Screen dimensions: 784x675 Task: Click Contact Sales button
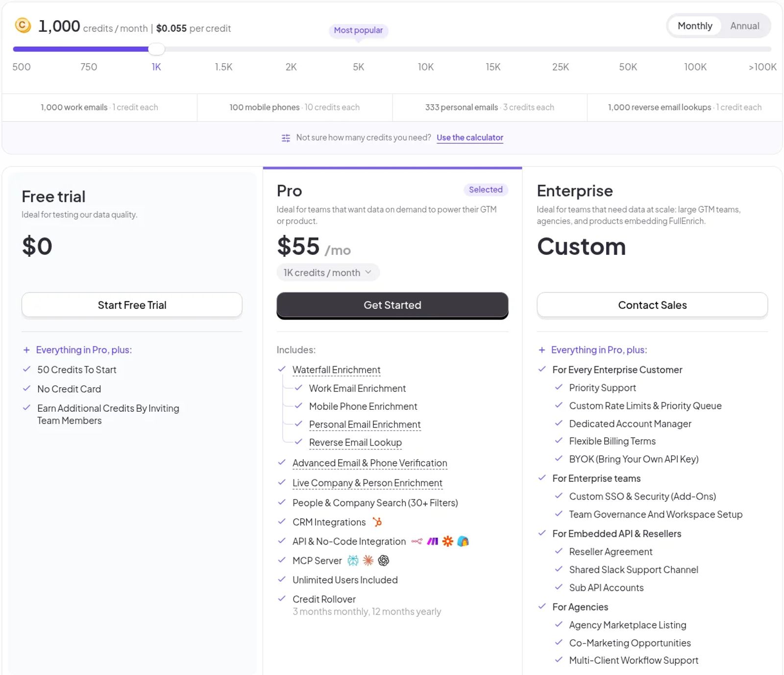pyautogui.click(x=652, y=305)
